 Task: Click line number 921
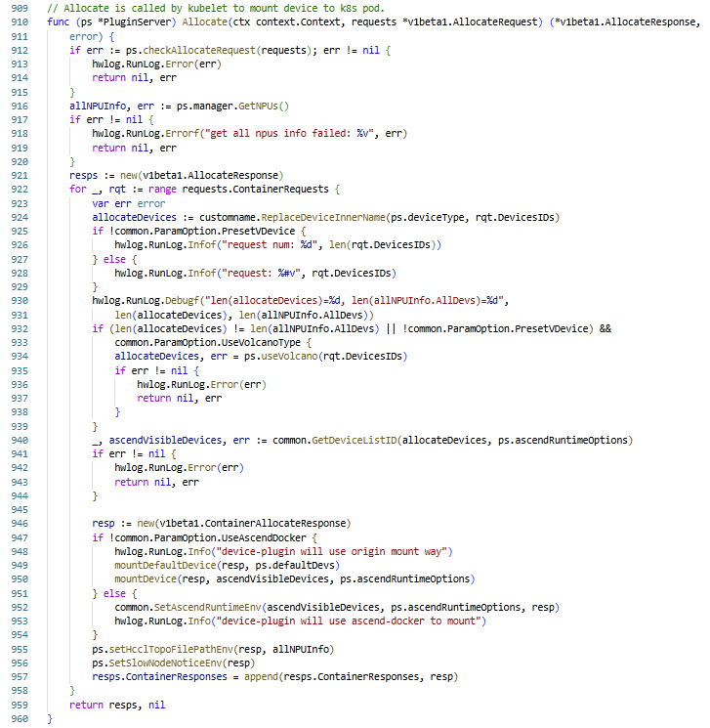point(20,176)
